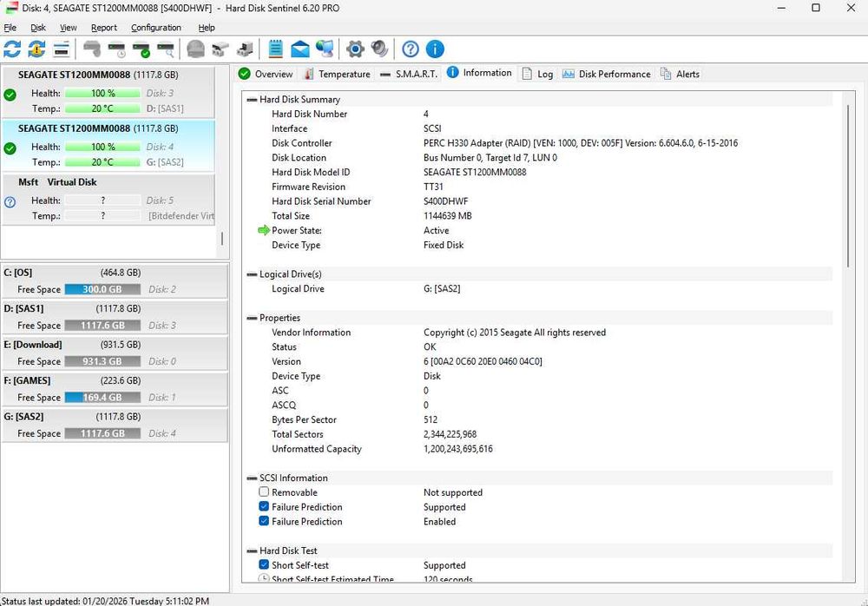Click the refresh icon with yellow warning badge
868x606 pixels.
(36, 49)
